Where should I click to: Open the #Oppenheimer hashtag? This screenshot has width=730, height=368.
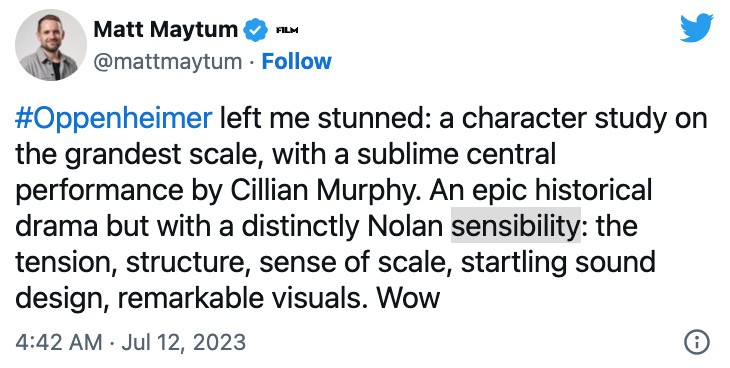[x=114, y=119]
